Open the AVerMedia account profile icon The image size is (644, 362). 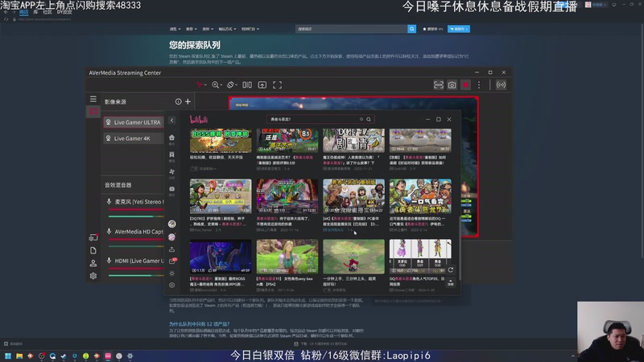click(x=93, y=263)
